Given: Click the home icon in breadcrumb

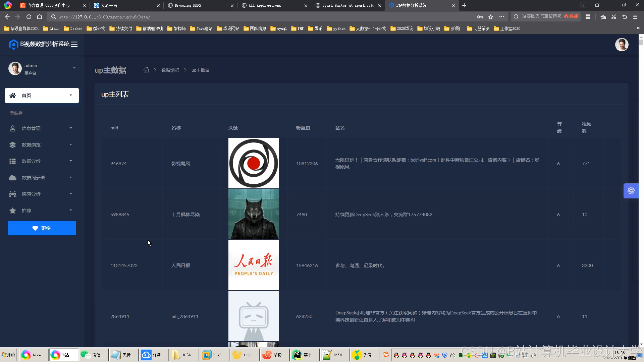Looking at the screenshot, I should (x=146, y=70).
